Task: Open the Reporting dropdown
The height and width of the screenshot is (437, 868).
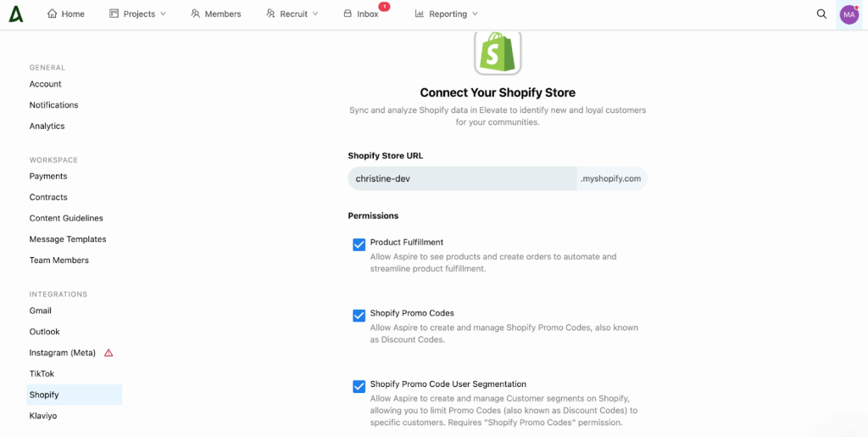Action: tap(446, 14)
